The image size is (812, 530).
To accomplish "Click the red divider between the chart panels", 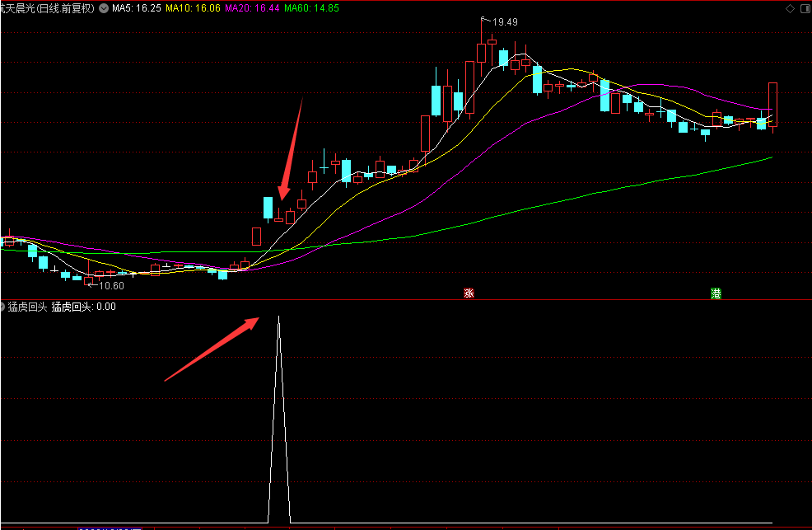I will (406, 299).
